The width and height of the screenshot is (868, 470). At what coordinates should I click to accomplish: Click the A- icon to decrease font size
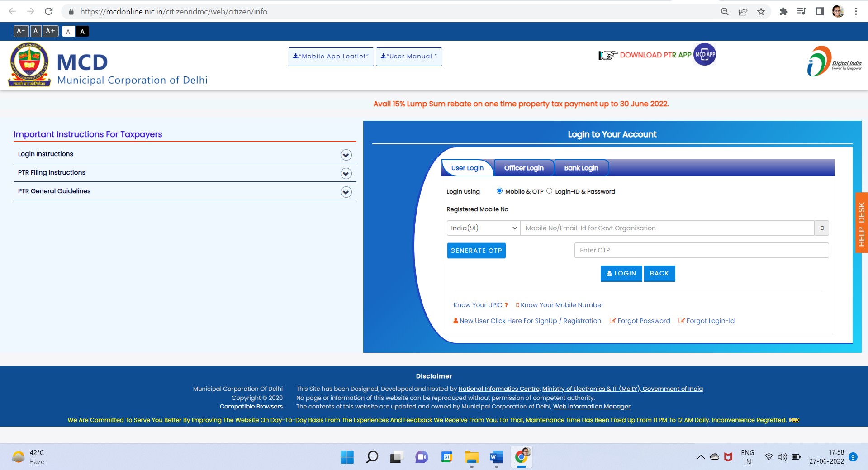pos(20,31)
